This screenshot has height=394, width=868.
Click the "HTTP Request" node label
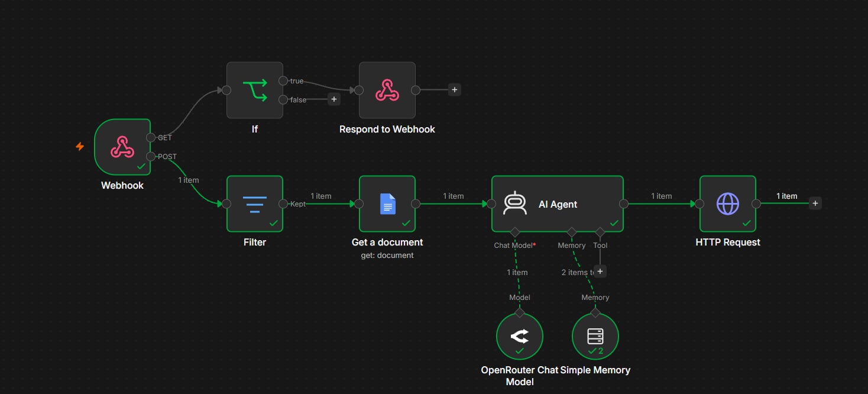click(x=728, y=242)
